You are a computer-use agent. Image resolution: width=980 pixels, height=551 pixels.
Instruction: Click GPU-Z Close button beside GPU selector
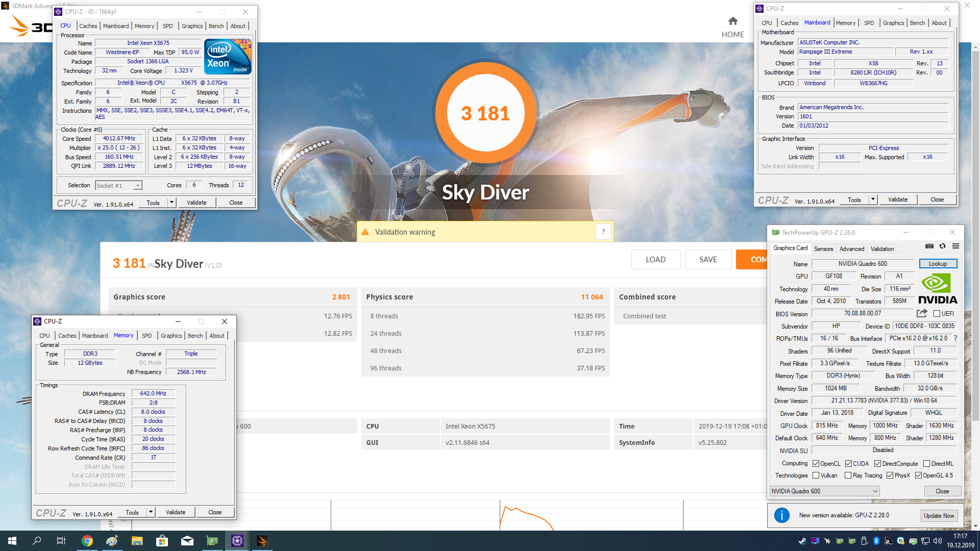coord(942,491)
